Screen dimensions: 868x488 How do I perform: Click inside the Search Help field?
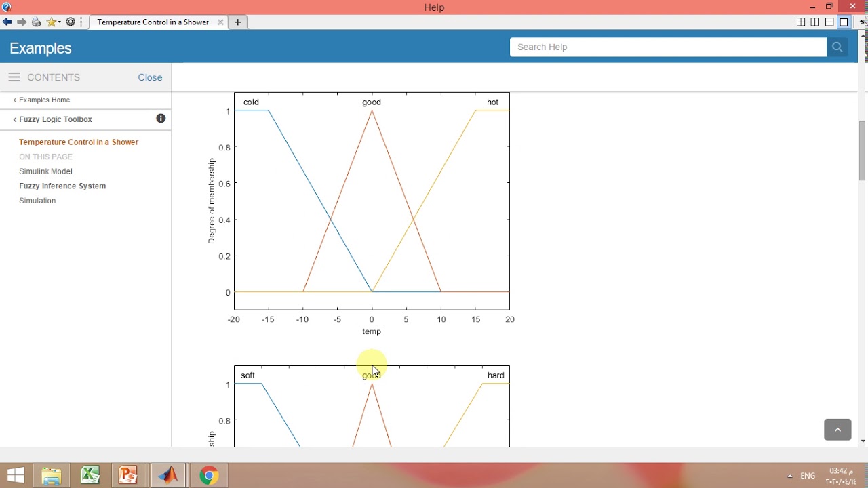(x=668, y=47)
